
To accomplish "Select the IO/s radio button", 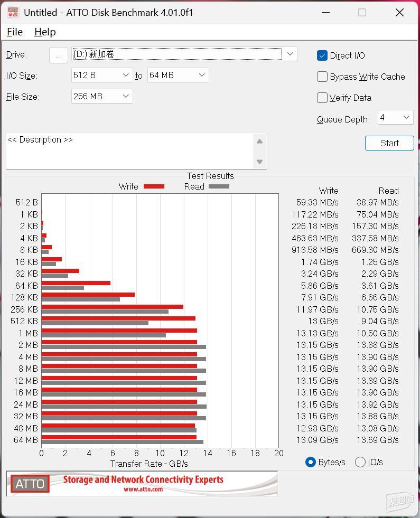I will click(x=360, y=462).
